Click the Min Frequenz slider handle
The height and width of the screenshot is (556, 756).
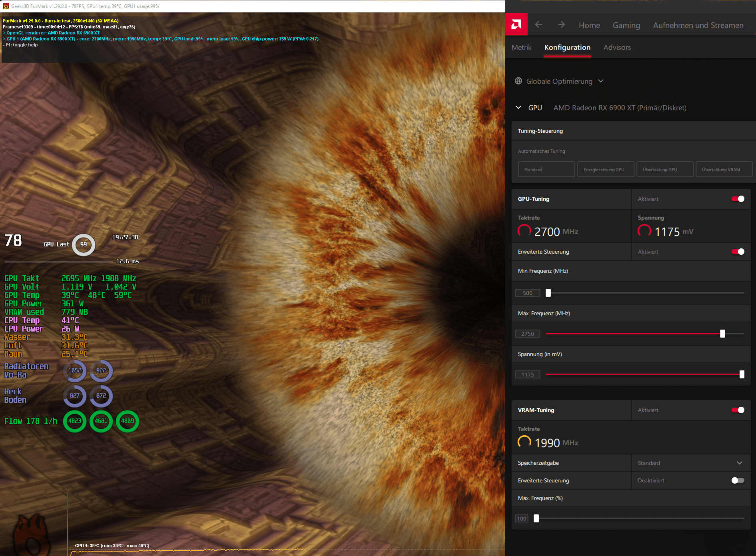coord(548,293)
